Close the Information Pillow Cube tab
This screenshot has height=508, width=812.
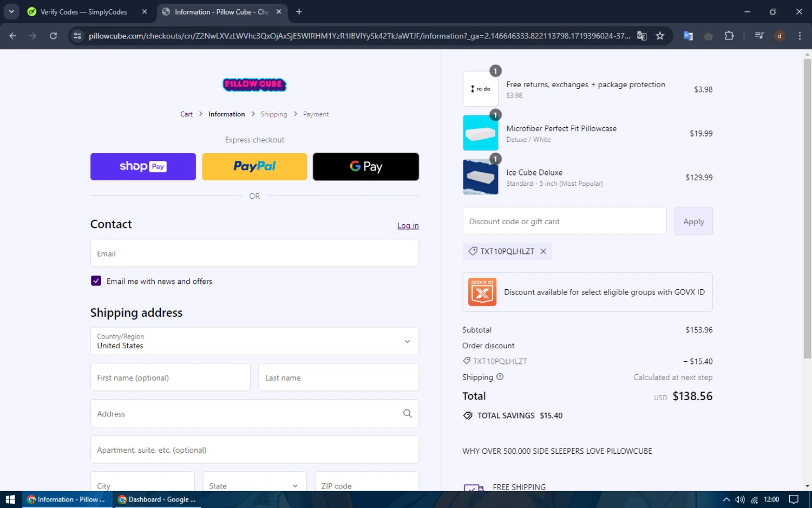coord(279,11)
